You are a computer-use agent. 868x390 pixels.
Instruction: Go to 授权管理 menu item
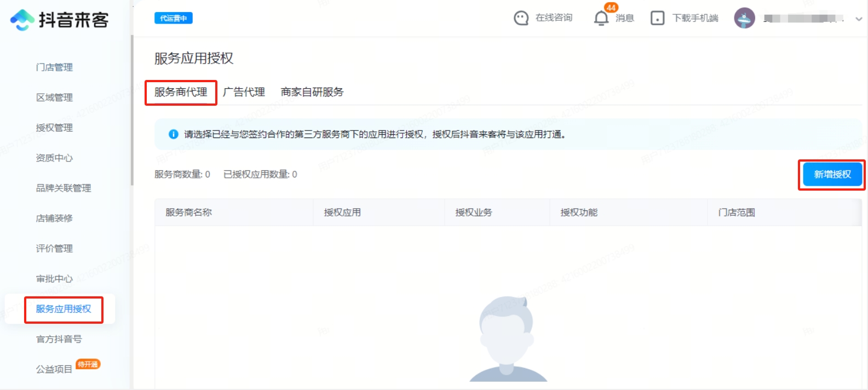(x=54, y=128)
